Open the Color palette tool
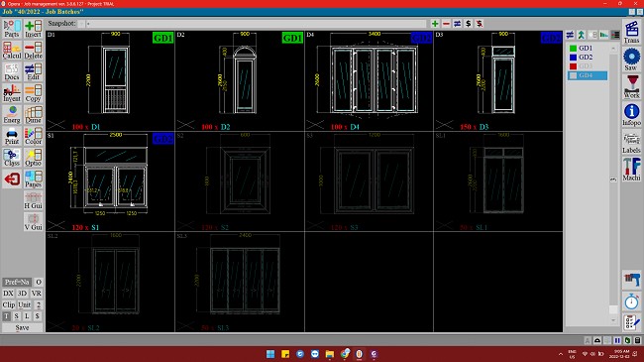 tap(34, 136)
